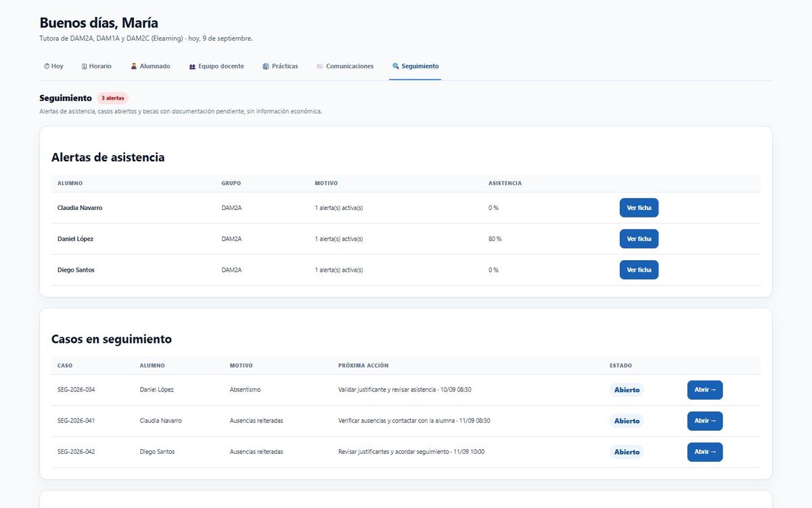Click the magnifier icon beside Seguimiento
The height and width of the screenshot is (508, 812).
[x=396, y=66]
